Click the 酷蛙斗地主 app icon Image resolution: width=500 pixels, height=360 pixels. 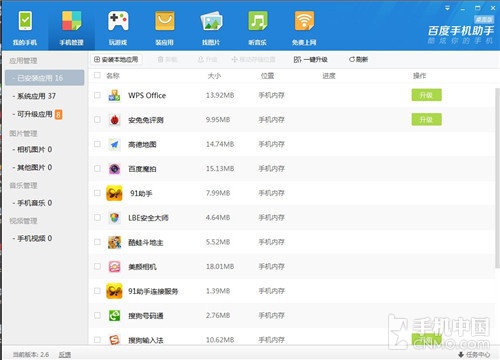click(x=114, y=242)
